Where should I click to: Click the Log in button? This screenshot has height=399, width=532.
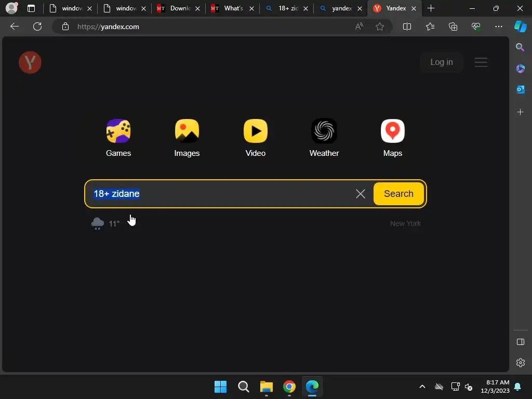point(442,62)
